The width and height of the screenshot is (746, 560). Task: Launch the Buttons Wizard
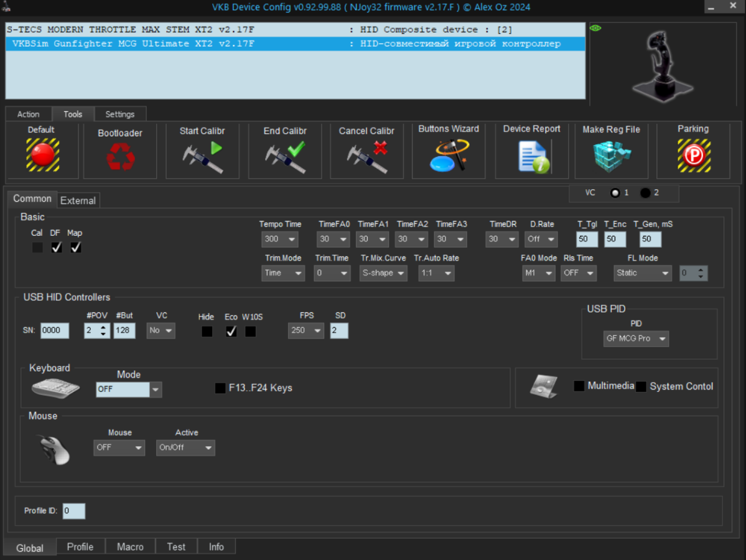tap(449, 156)
